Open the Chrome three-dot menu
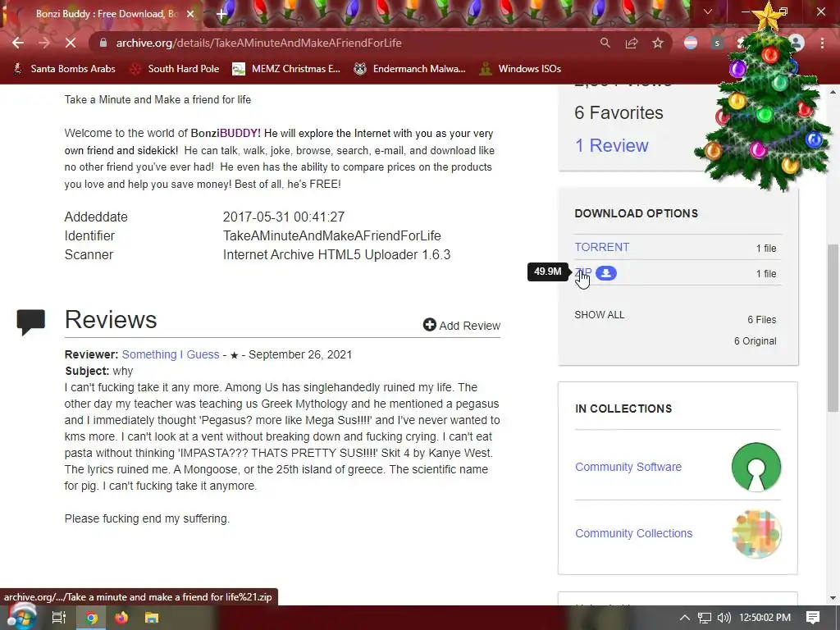This screenshot has height=630, width=840. (x=822, y=43)
